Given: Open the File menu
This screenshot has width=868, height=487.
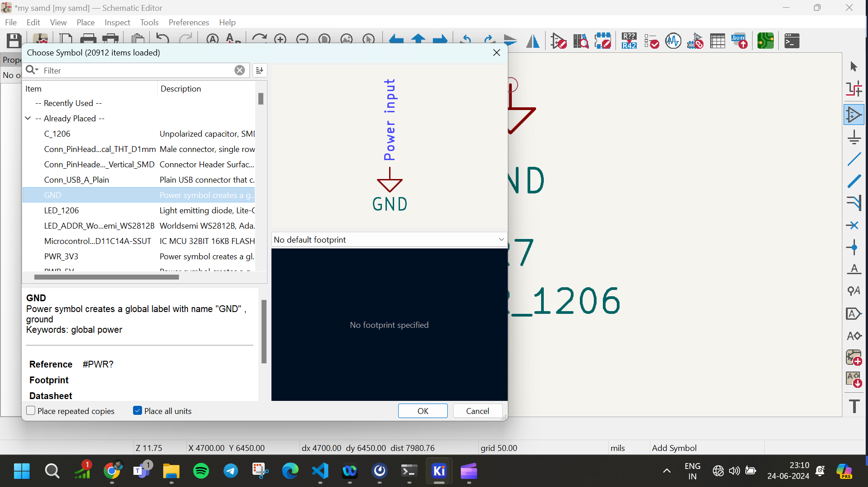Looking at the screenshot, I should [11, 23].
